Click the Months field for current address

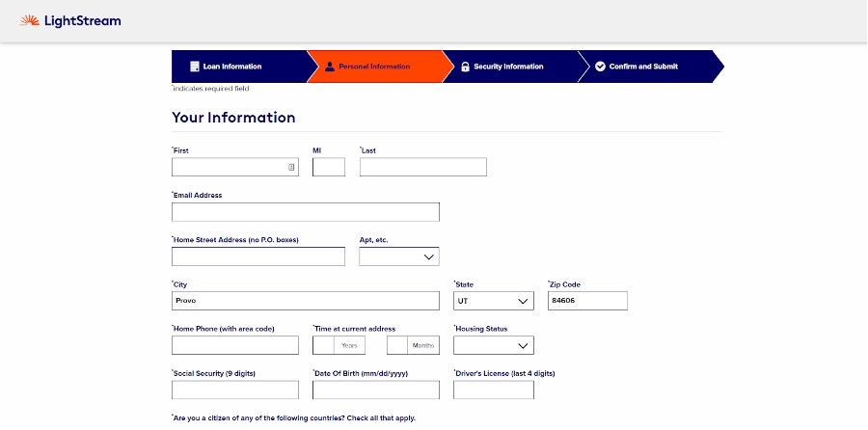pos(413,345)
